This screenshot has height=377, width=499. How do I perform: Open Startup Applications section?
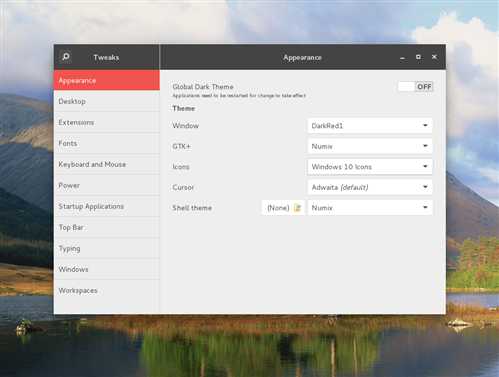point(107,206)
